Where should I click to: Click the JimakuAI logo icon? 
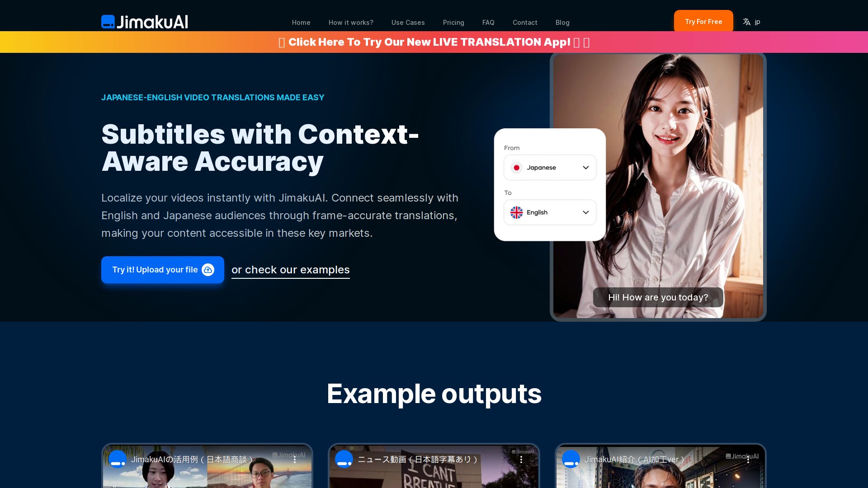108,22
